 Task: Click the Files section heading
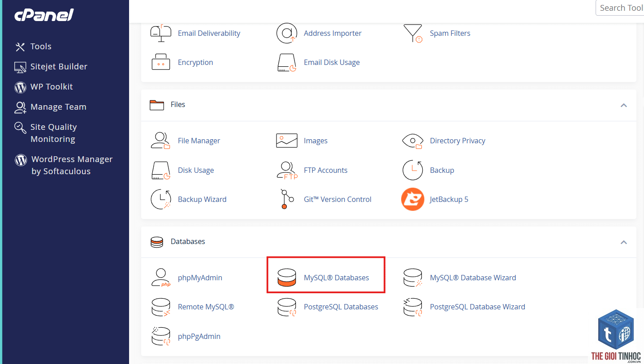pyautogui.click(x=178, y=104)
